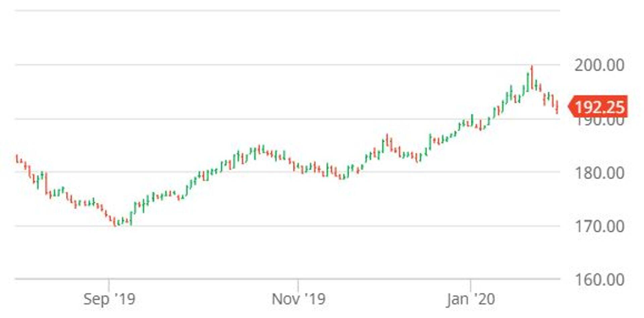This screenshot has height=318, width=644.
Task: Click the 180.00 price axis label
Action: coord(599,173)
